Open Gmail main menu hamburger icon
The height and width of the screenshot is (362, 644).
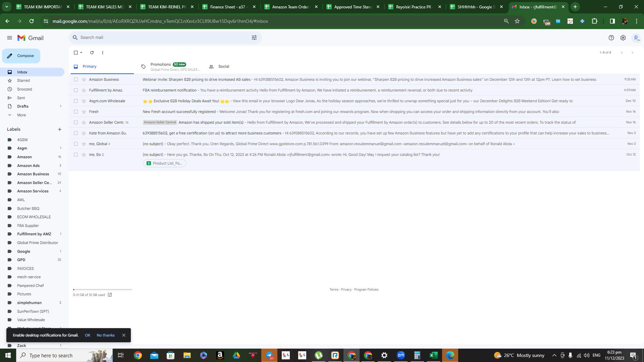click(9, 38)
